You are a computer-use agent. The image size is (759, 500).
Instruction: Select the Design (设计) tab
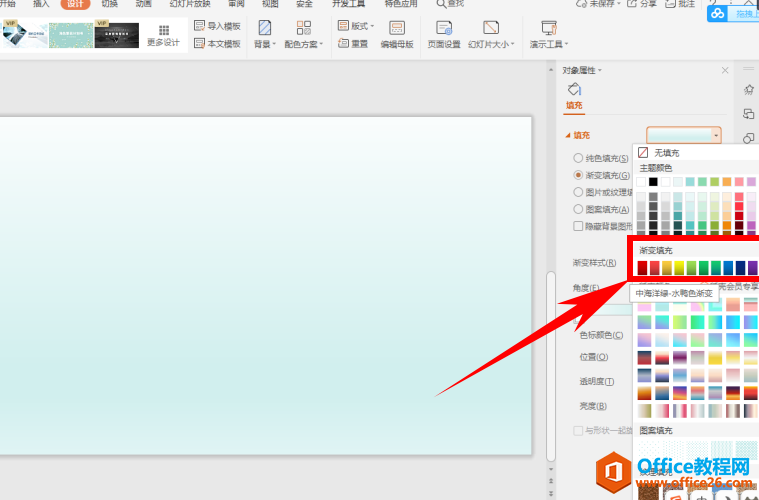point(76,4)
